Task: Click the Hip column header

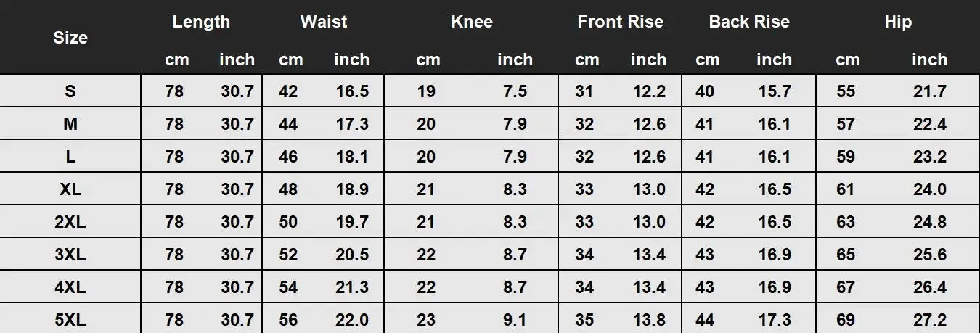Action: tap(898, 22)
